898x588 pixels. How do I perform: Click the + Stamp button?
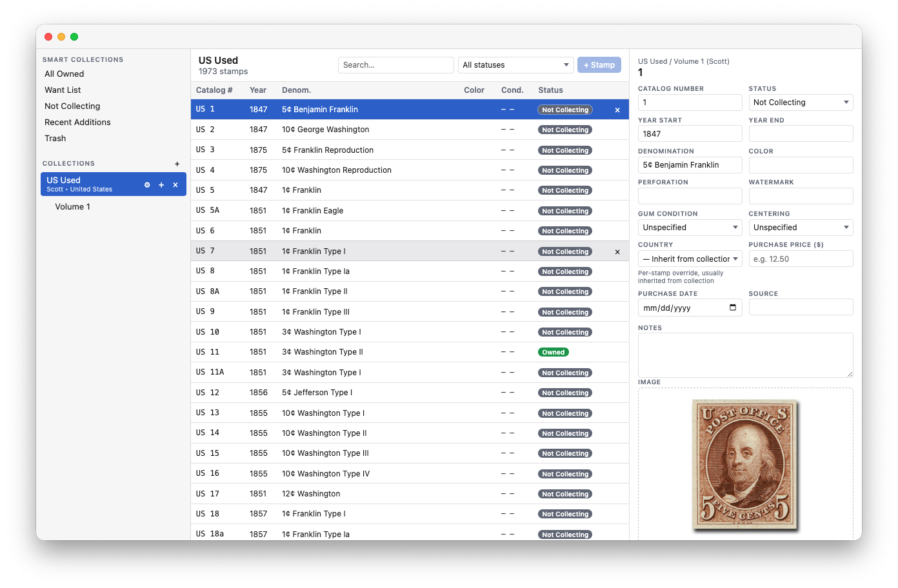point(599,64)
